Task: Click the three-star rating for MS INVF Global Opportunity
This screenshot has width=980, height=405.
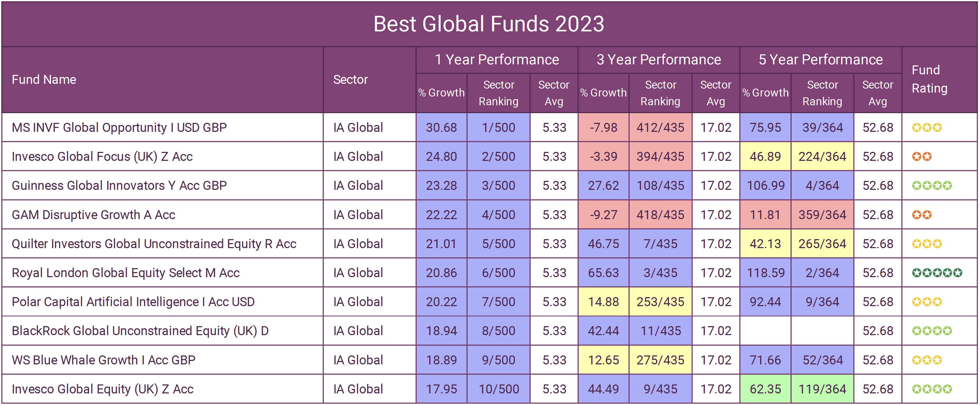Action: [x=927, y=127]
